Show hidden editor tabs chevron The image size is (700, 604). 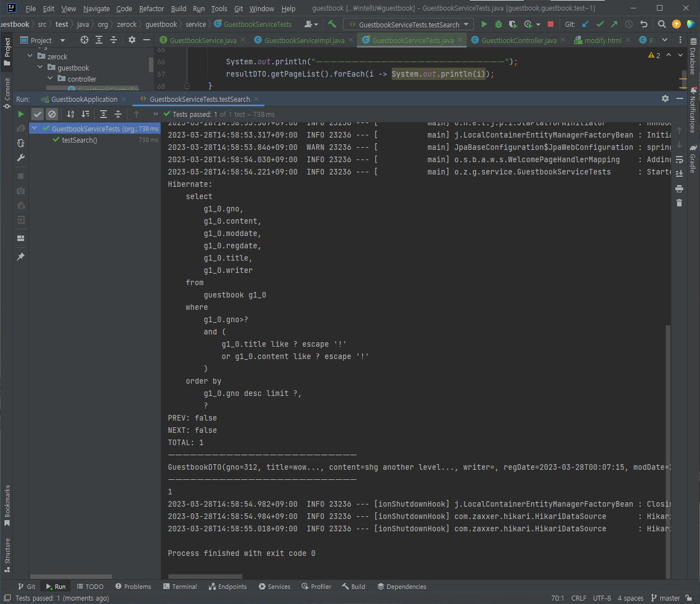(x=665, y=40)
